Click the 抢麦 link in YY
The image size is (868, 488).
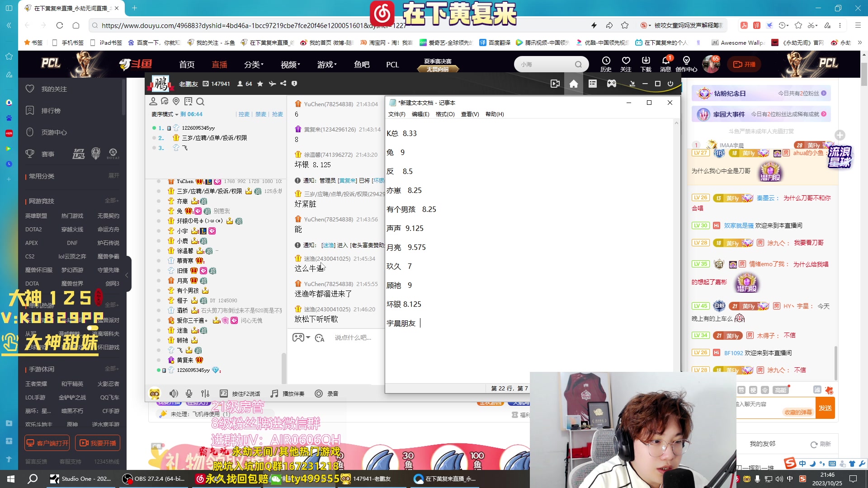[278, 114]
